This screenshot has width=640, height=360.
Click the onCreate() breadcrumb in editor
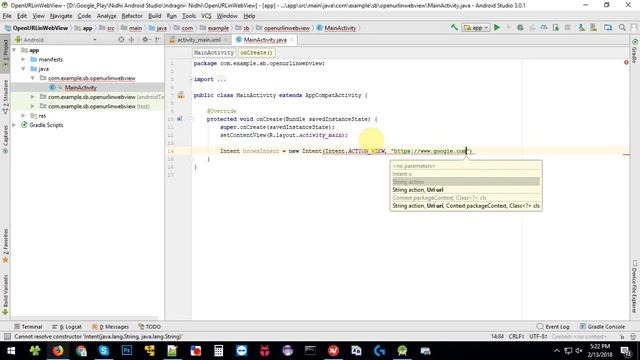[256, 53]
